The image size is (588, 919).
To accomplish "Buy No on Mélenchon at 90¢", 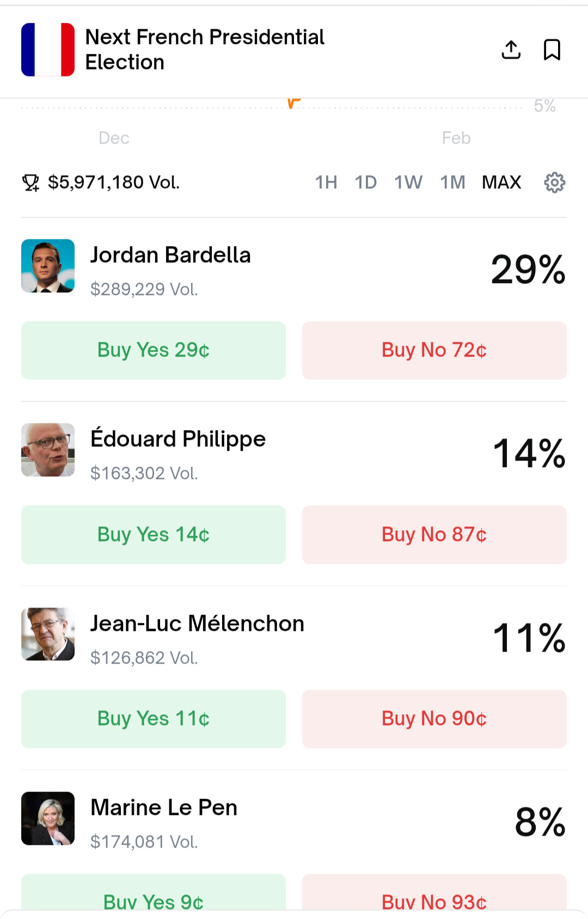I will 434,719.
